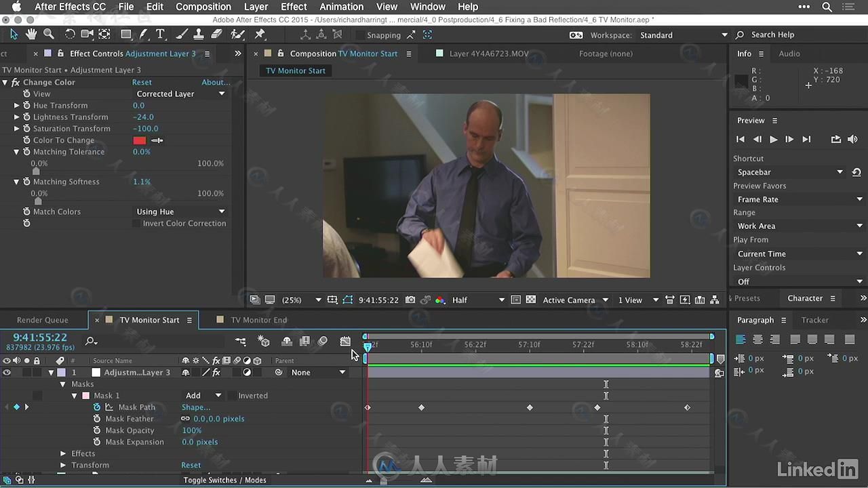Select the Selection arrow tool
Screen dimensions: 868x488
tap(14, 34)
